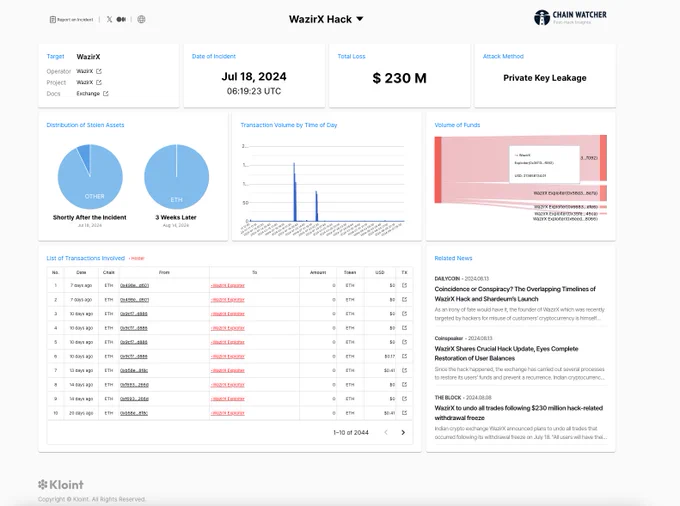Click the 'List of Transactions Involved' heading
This screenshot has height=506, width=680.
click(x=85, y=258)
